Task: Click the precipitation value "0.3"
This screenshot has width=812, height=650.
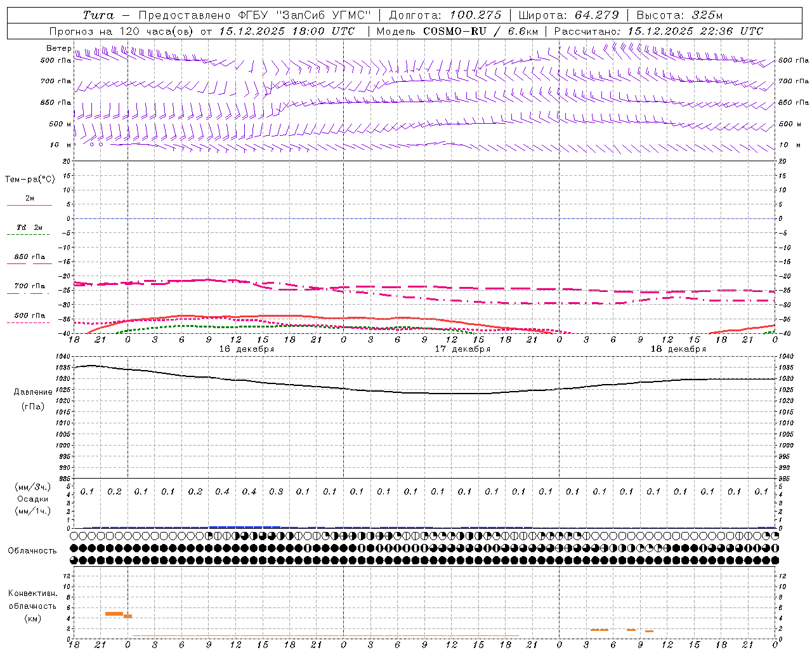Action: pyautogui.click(x=276, y=492)
